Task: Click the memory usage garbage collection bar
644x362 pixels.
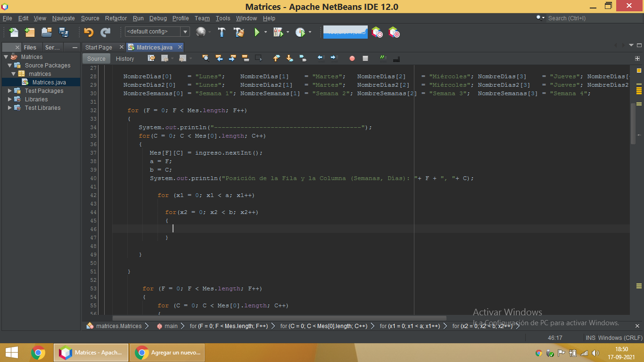Action: click(345, 32)
